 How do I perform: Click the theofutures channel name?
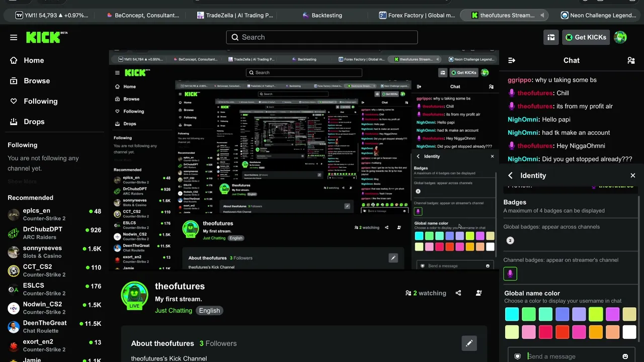(180, 286)
